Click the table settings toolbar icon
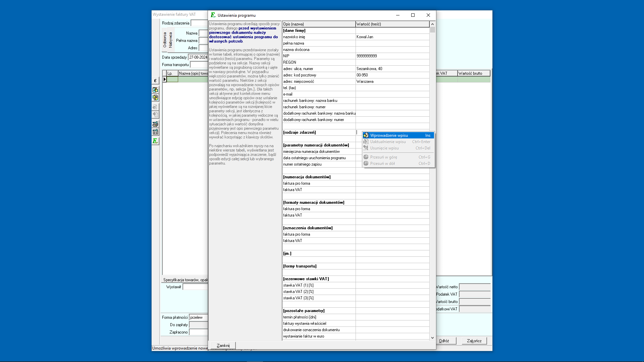 pyautogui.click(x=155, y=132)
